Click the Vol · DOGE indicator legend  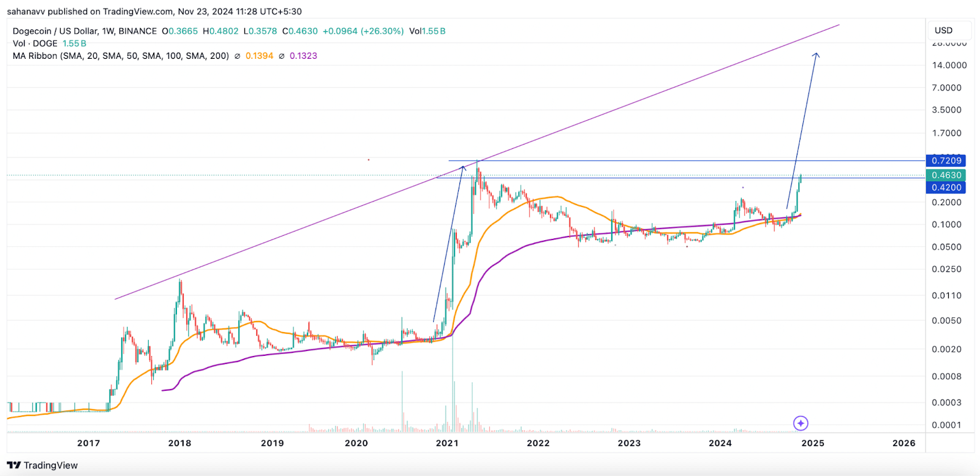tap(35, 43)
